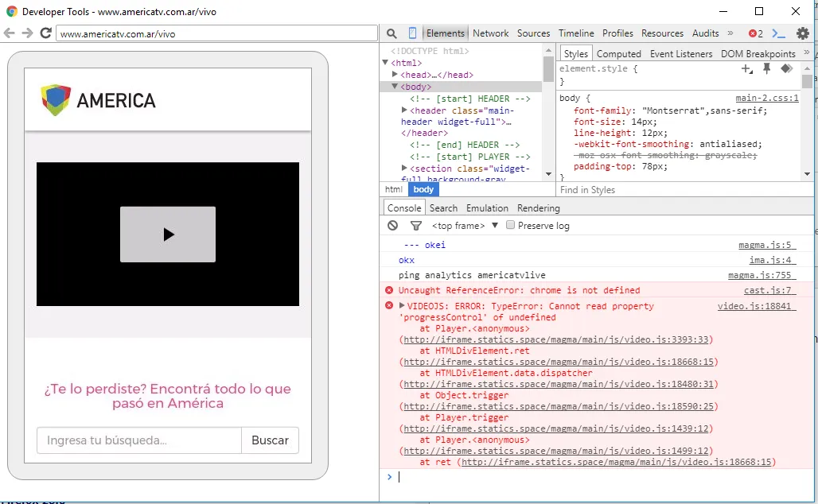Open the Emulation drawer tab

(487, 208)
